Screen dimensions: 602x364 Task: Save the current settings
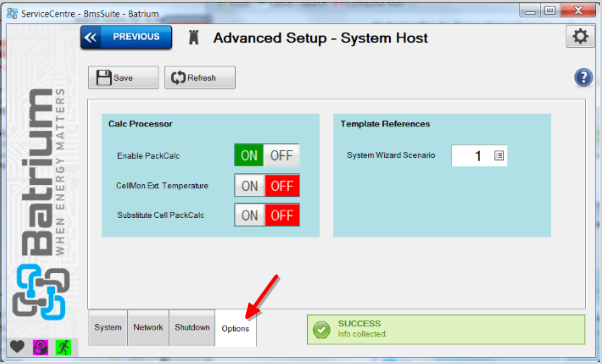tap(123, 78)
